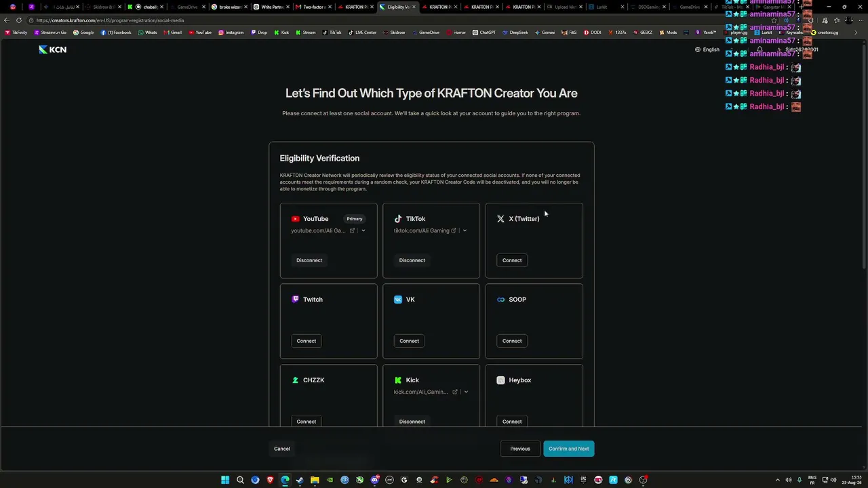Open the Google bookmark

(84, 33)
